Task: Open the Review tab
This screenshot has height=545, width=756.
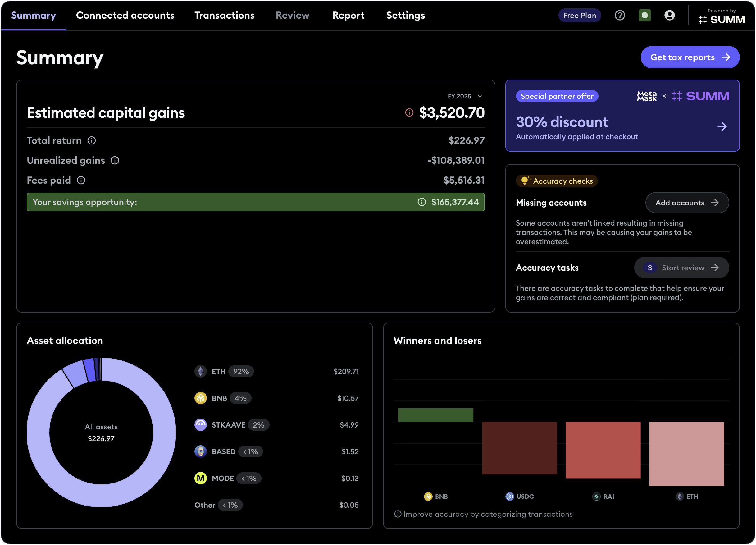Action: (292, 15)
